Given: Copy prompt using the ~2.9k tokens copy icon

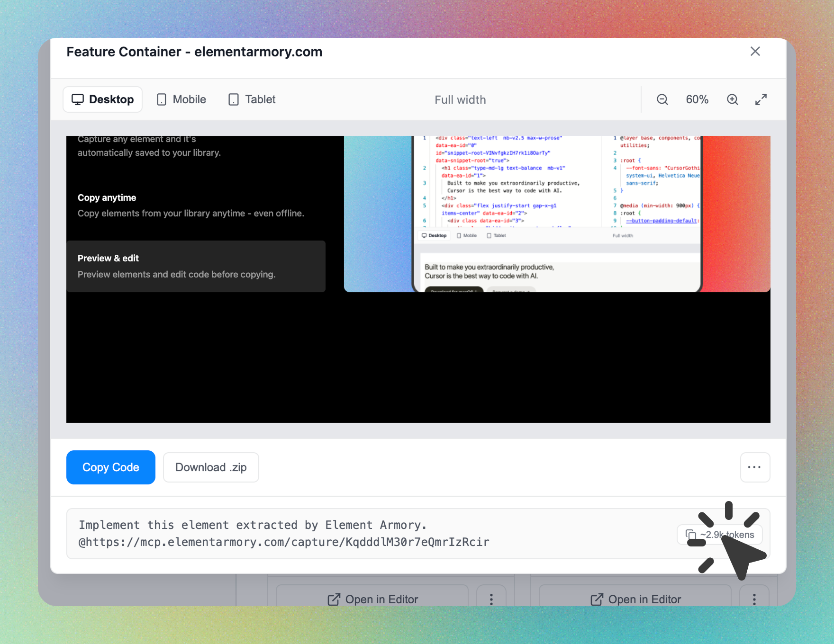Looking at the screenshot, I should (x=690, y=534).
